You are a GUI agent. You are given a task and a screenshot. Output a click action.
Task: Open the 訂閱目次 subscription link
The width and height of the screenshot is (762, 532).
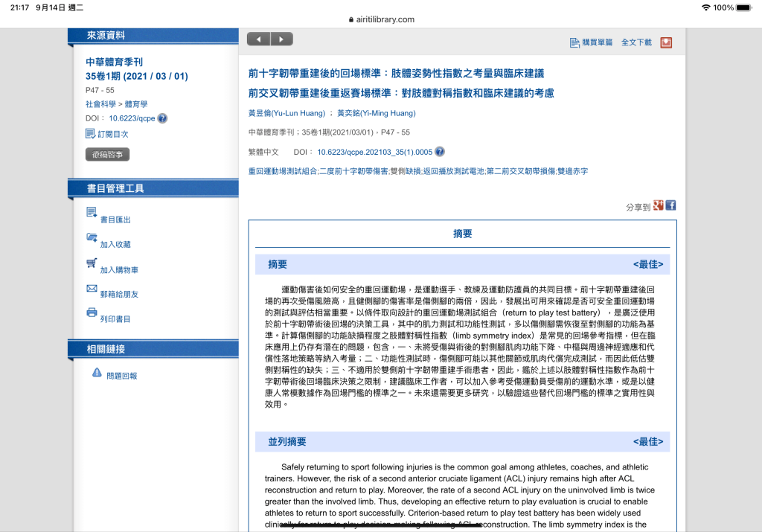114,135
